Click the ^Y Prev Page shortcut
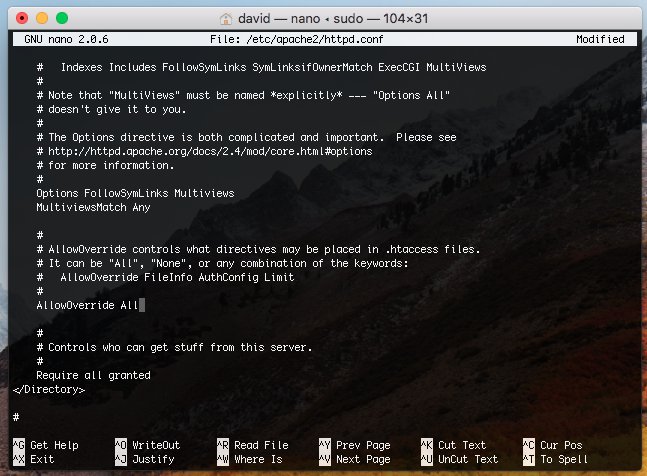The width and height of the screenshot is (647, 476). [x=354, y=445]
